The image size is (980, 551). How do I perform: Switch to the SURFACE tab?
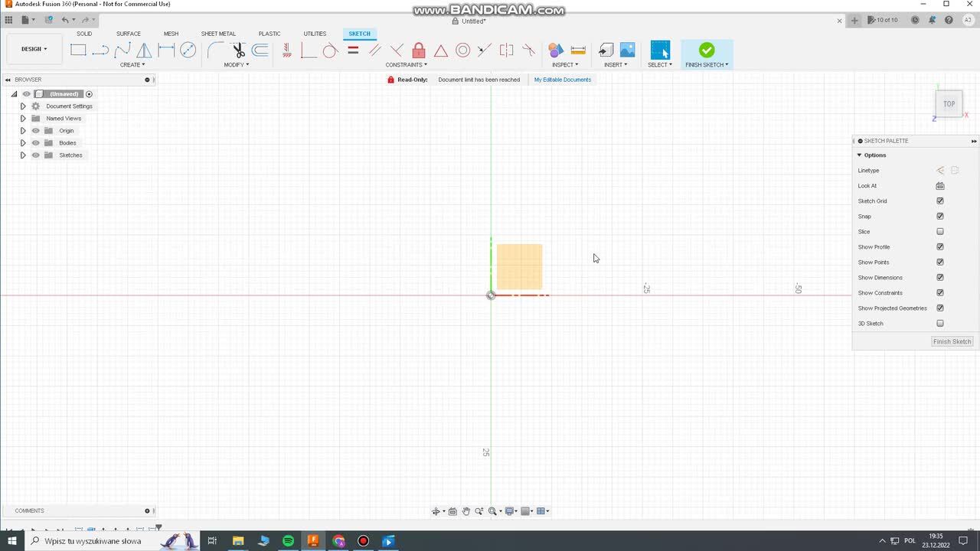point(128,34)
